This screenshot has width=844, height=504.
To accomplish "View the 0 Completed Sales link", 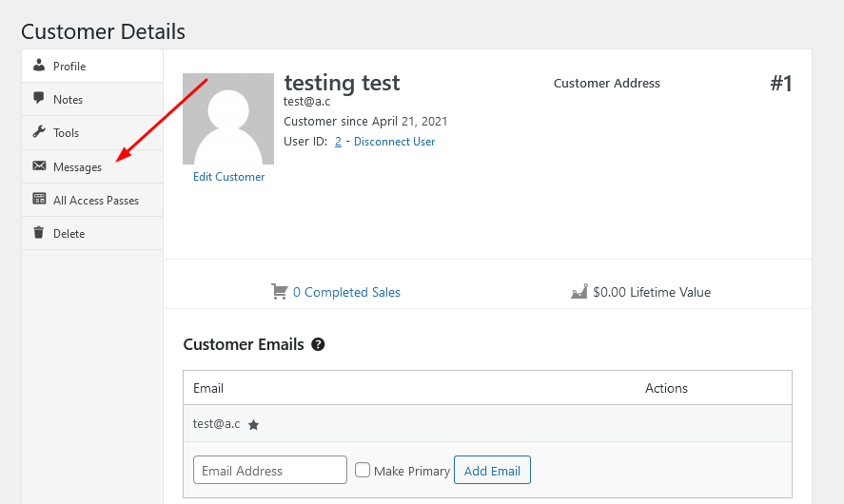I will pyautogui.click(x=346, y=292).
